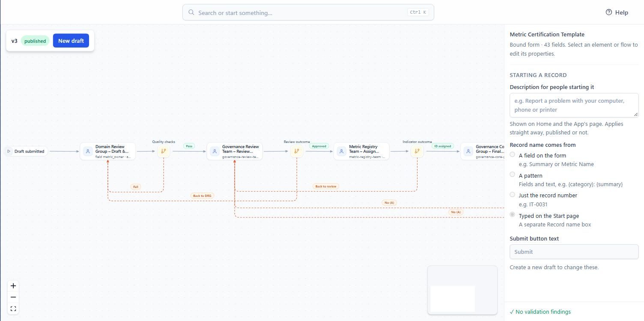Screen dimensions: 644x321
Task: Click the v3 version label
Action: (15, 41)
